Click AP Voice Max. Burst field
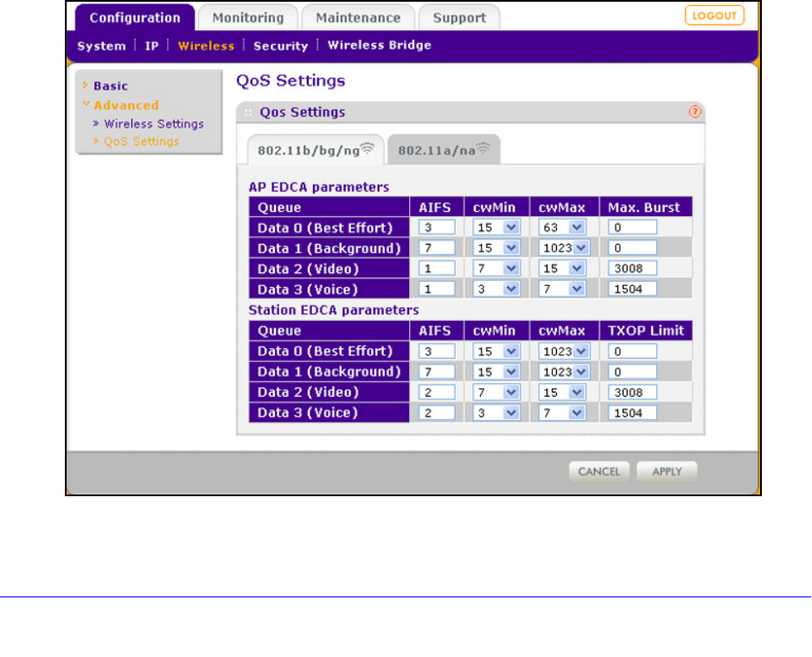Image resolution: width=812 pixels, height=657 pixels. click(632, 289)
